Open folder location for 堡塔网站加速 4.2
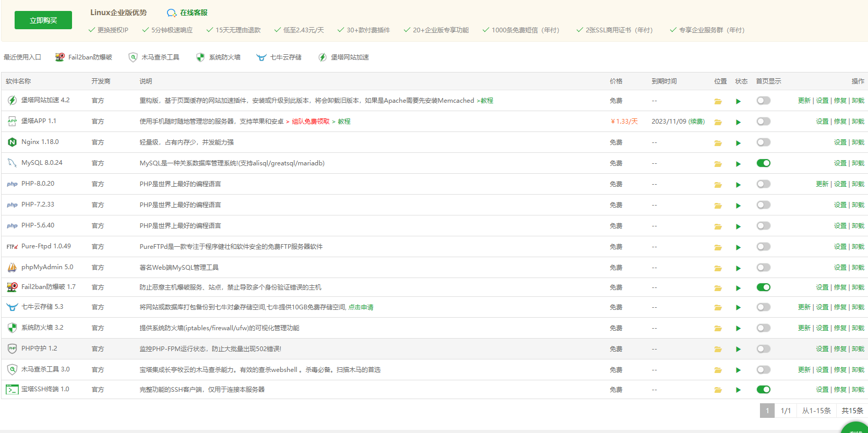This screenshot has height=433, width=868. pos(718,101)
